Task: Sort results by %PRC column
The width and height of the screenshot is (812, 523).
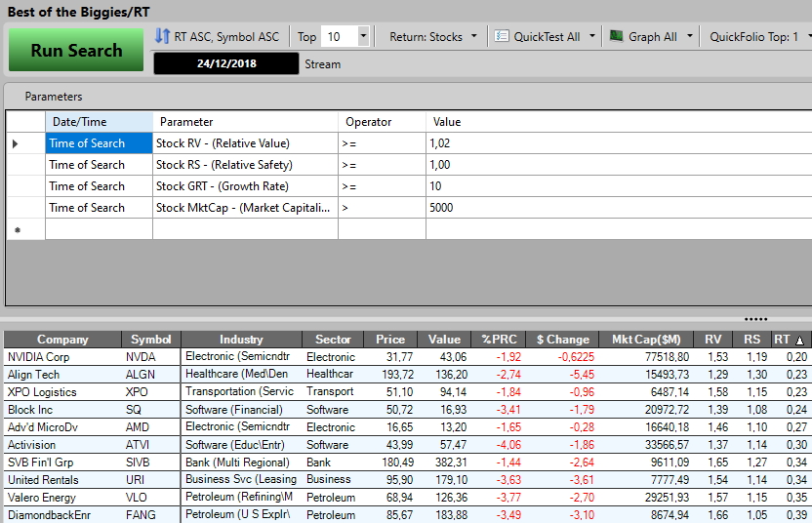Action: (x=499, y=340)
